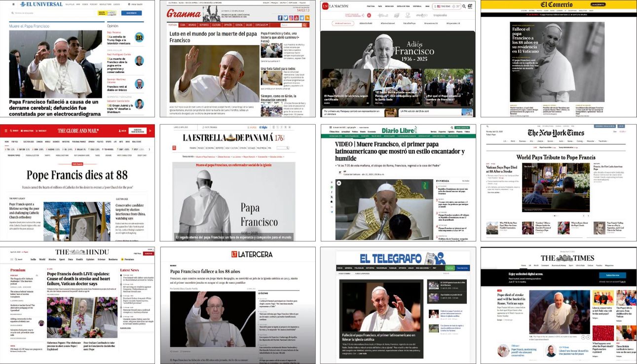The image size is (637, 364).
Task: Open Granma Twitter icon
Action: (x=286, y=18)
